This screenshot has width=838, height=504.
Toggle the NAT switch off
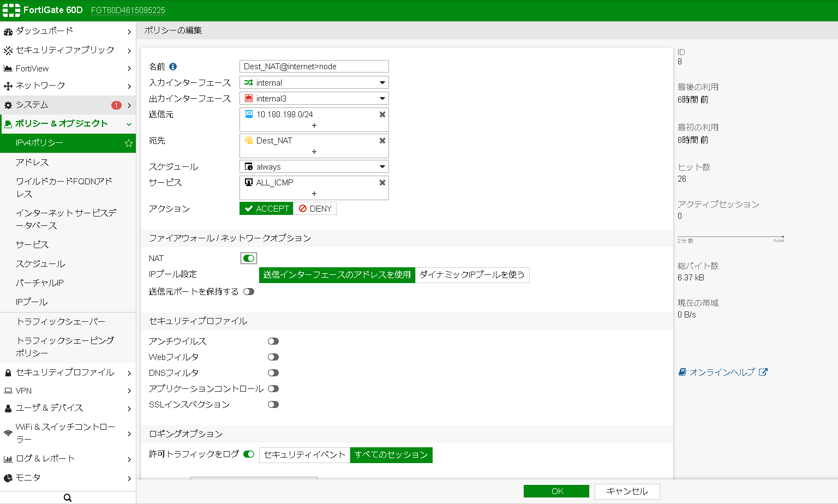tap(249, 259)
